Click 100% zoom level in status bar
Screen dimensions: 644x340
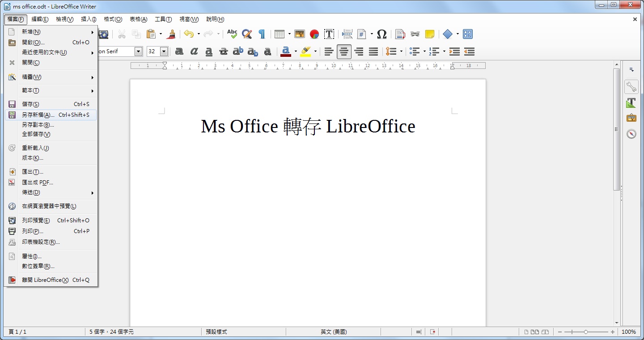(628, 332)
